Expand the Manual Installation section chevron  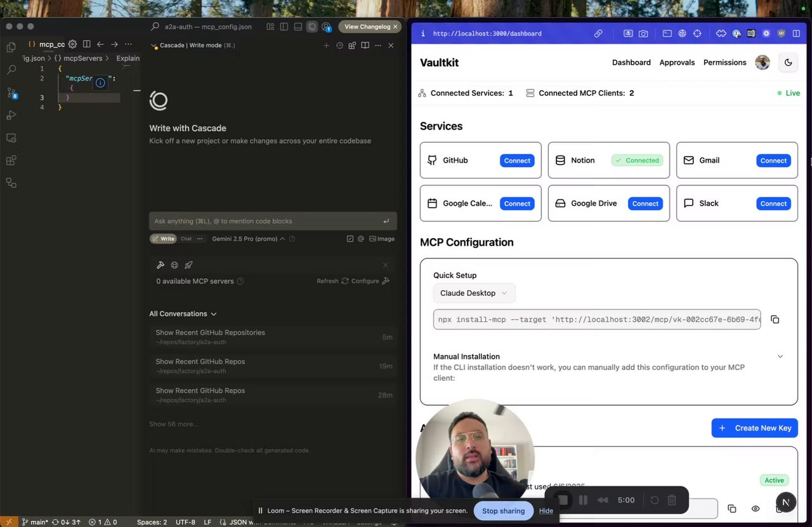[780, 356]
